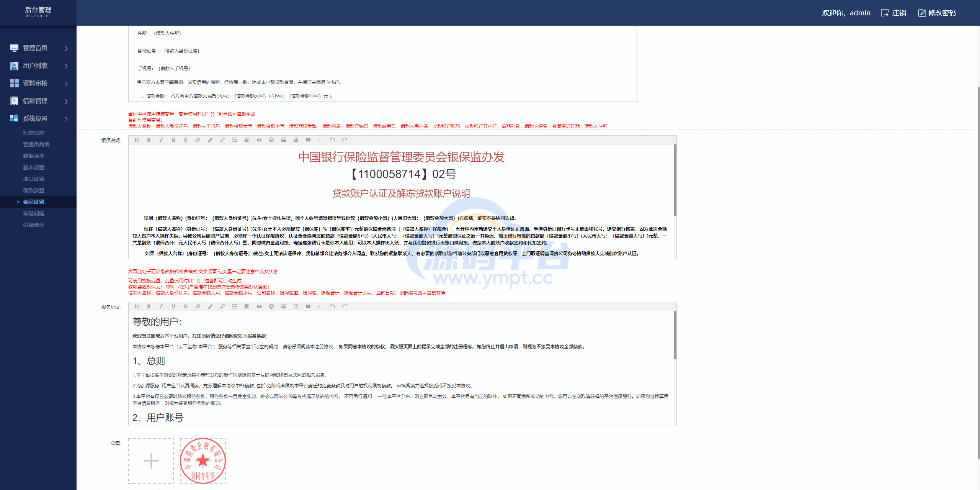980x490 pixels.
Task: Insert blockquote in 银保说明 editor toolbar
Action: pos(259,140)
